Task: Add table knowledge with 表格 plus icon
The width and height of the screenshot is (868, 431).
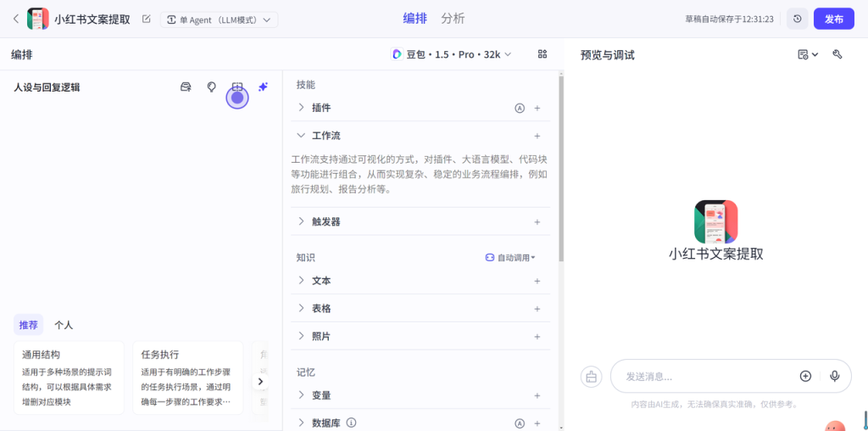Action: [x=537, y=309]
